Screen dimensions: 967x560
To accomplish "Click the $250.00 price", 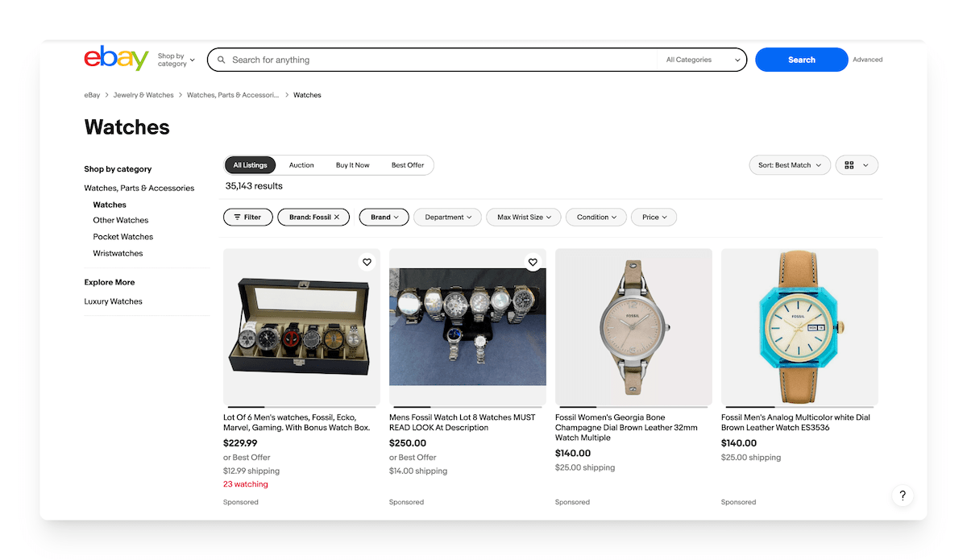I will pyautogui.click(x=407, y=443).
